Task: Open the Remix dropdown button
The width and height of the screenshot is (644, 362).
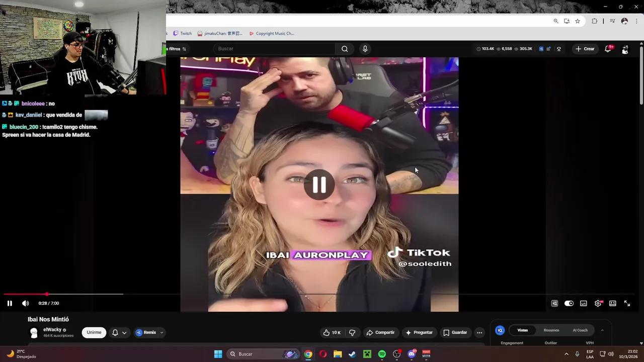Action: [x=149, y=332]
